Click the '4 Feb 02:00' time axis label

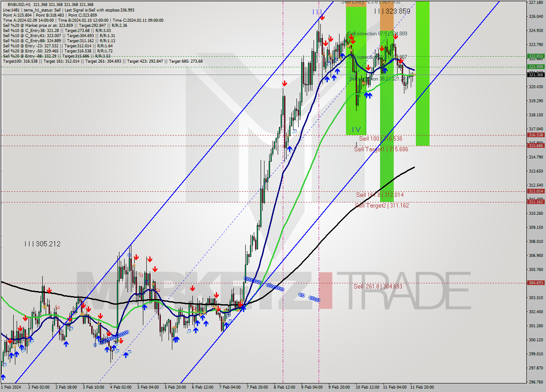pyautogui.click(x=121, y=387)
